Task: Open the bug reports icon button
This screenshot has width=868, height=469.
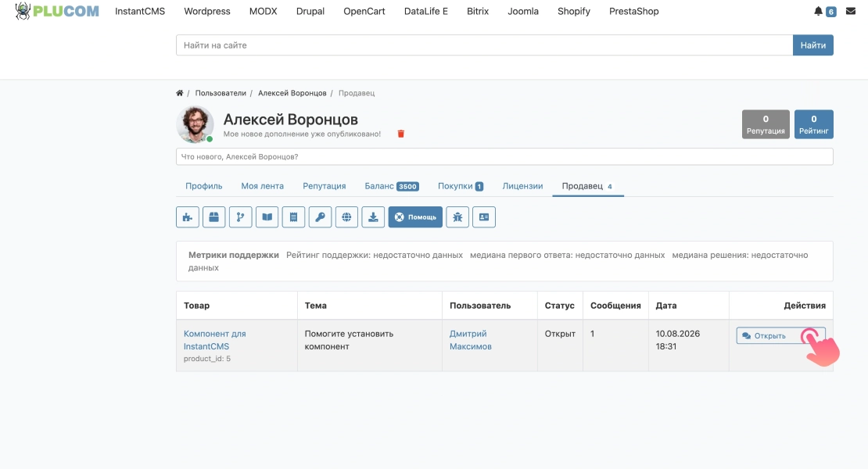Action: pos(457,217)
